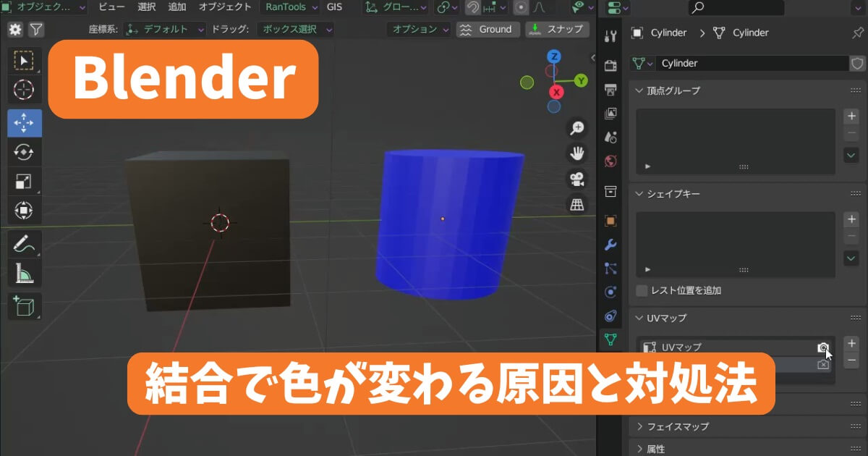Open the オブジェクト mode dropdown

click(44, 7)
